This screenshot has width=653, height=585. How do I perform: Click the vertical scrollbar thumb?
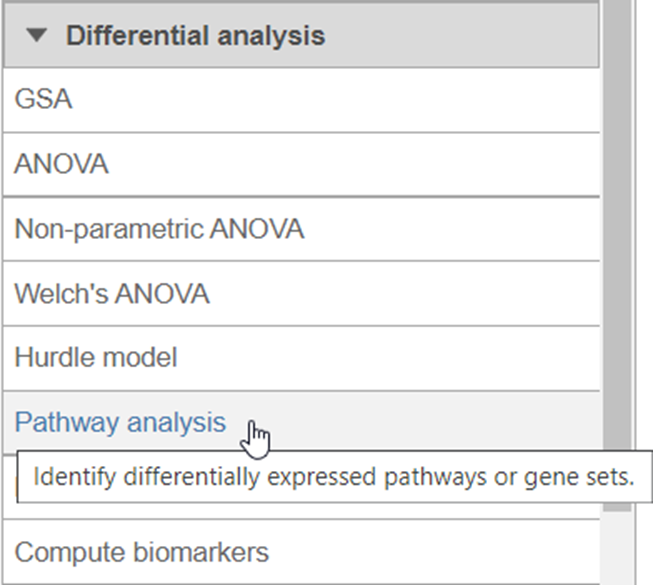pyautogui.click(x=617, y=256)
